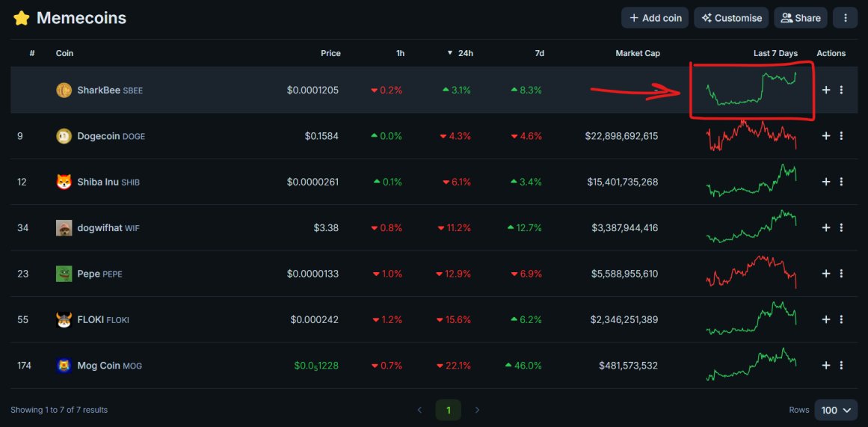Click the plus icon in Dogecoin row
This screenshot has height=427, width=868.
coord(826,135)
